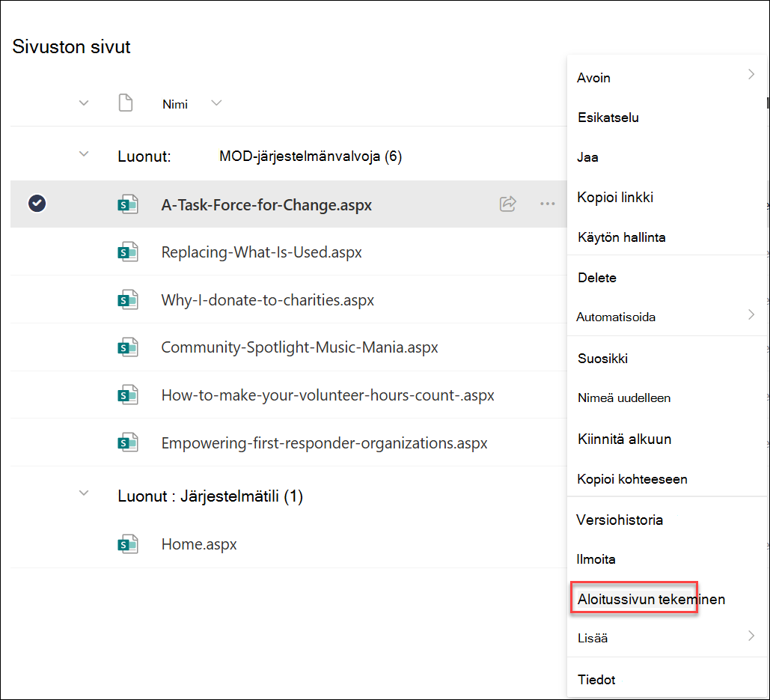The height and width of the screenshot is (700, 770).
Task: Click the page icon of Replacing-What-Is-Used.aspx
Action: click(x=128, y=252)
